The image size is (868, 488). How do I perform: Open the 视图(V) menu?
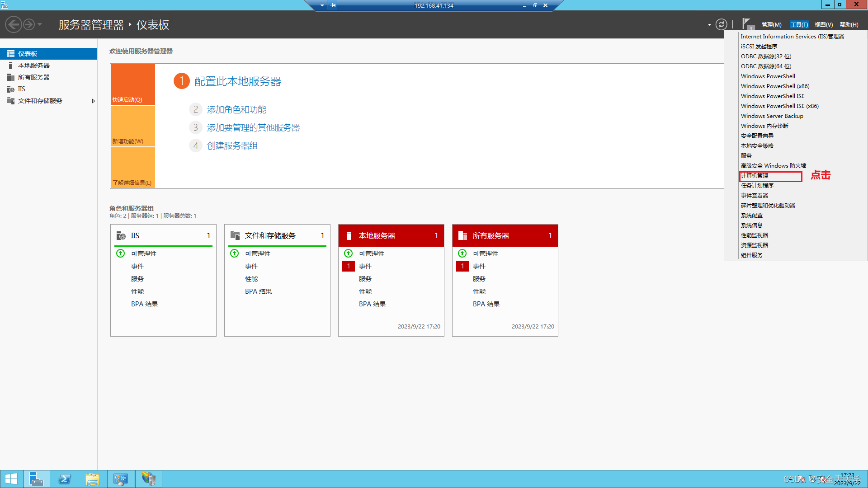[x=824, y=25]
